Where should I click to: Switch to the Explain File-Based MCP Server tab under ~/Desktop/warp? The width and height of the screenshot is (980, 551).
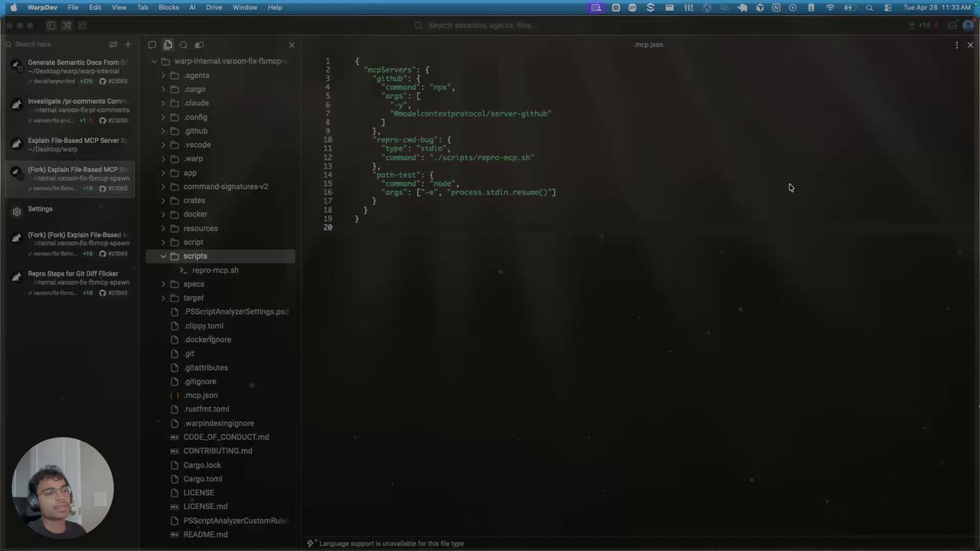pyautogui.click(x=70, y=145)
